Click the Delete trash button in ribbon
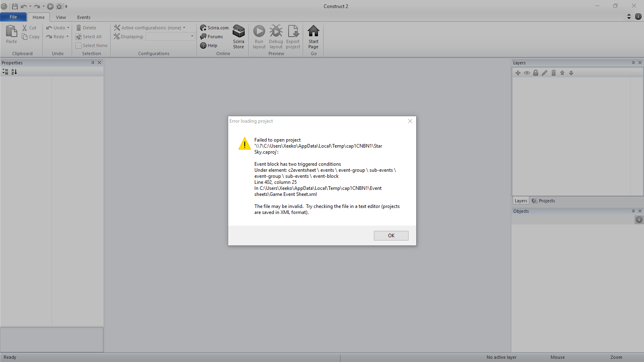The image size is (644, 362). click(86, 28)
